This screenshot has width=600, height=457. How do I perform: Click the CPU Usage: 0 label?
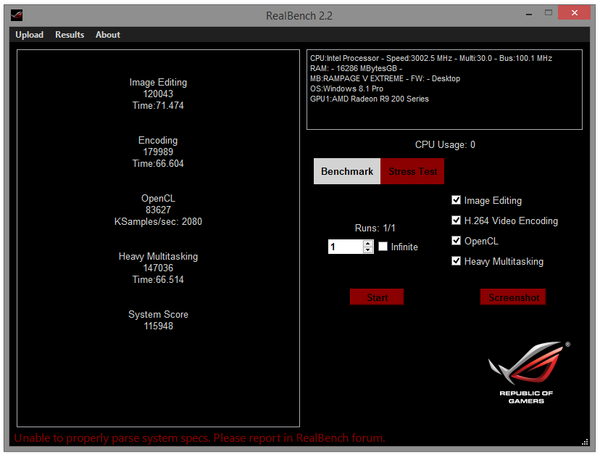(445, 145)
